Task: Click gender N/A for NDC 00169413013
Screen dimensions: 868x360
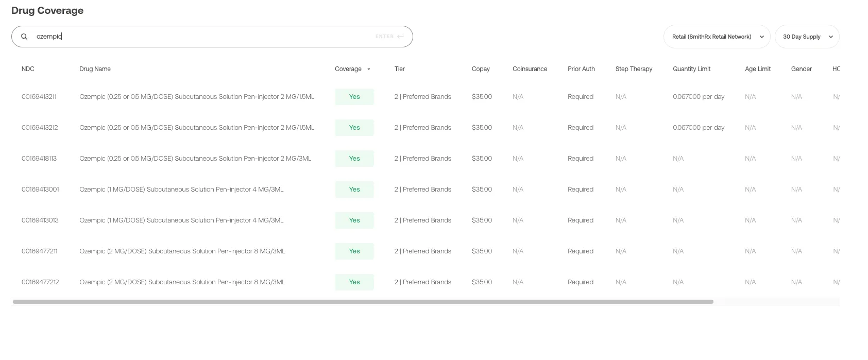Action: 796,220
